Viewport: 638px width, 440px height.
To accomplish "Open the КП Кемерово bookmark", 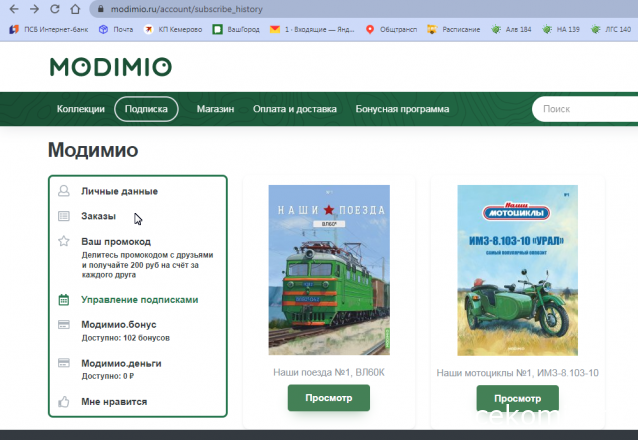I will [173, 29].
